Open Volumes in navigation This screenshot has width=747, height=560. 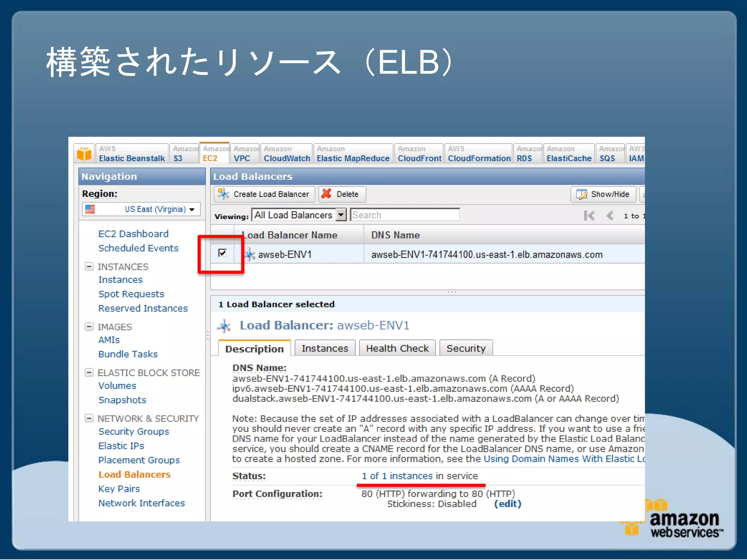tap(117, 385)
